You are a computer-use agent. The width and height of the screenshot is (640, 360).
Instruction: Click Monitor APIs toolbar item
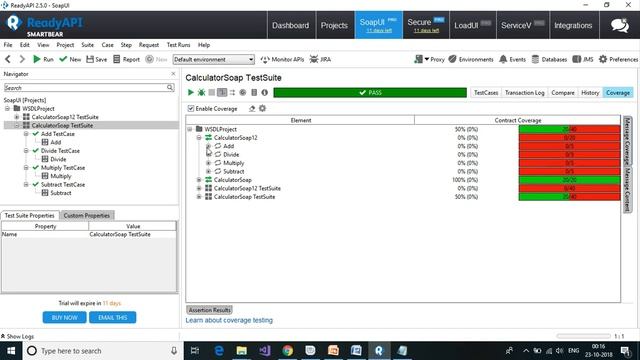coord(282,59)
